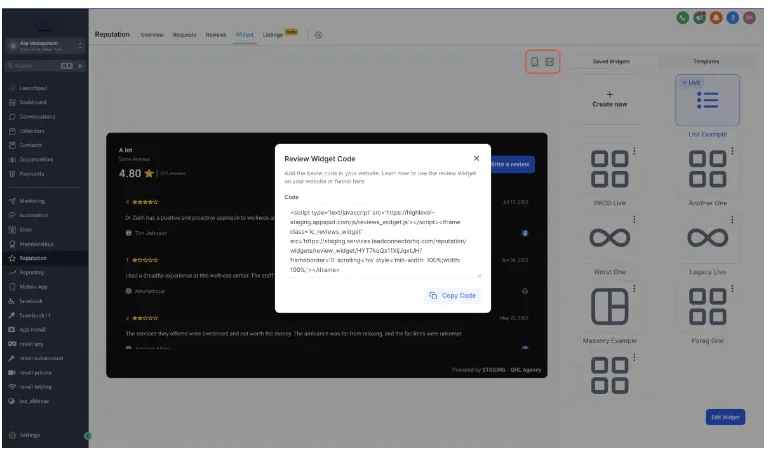Viewport: 769px width, 454px height.
Task: Open options menu for the last grid widget
Action: pyautogui.click(x=634, y=357)
